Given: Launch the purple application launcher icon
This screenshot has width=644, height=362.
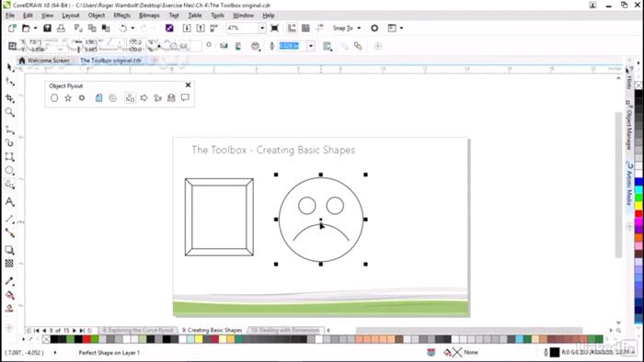Looking at the screenshot, I should pos(169,28).
